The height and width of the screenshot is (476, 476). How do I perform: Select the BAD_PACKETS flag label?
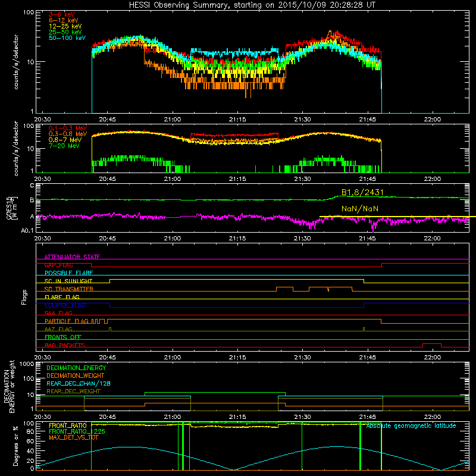tap(65, 346)
